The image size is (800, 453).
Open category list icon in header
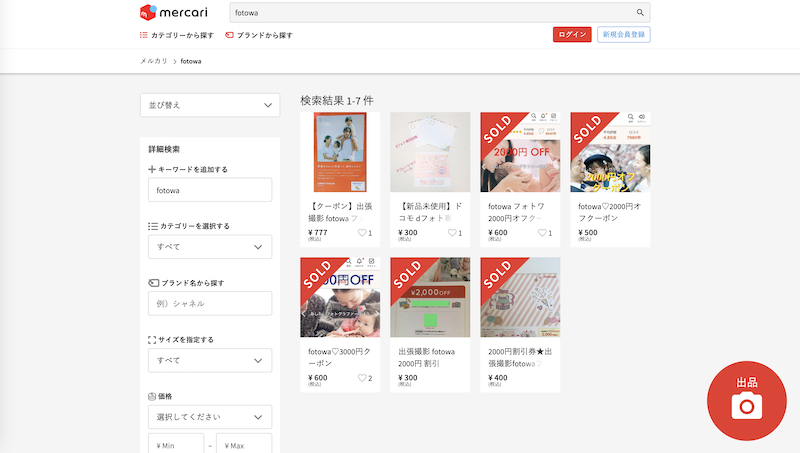pos(143,35)
